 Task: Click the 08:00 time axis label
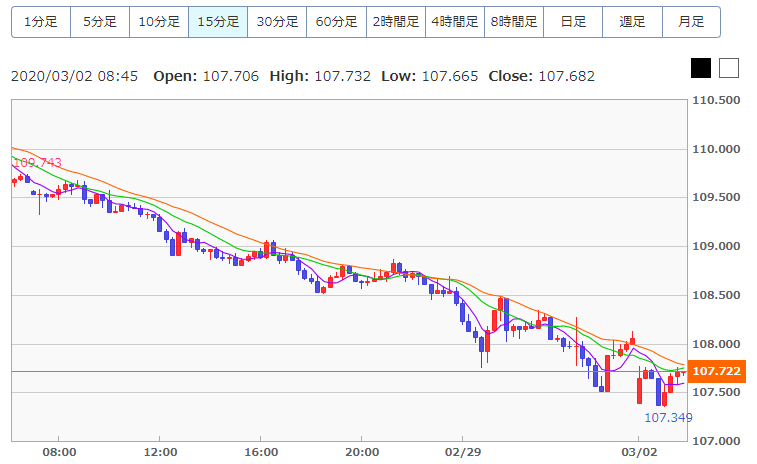click(x=59, y=452)
